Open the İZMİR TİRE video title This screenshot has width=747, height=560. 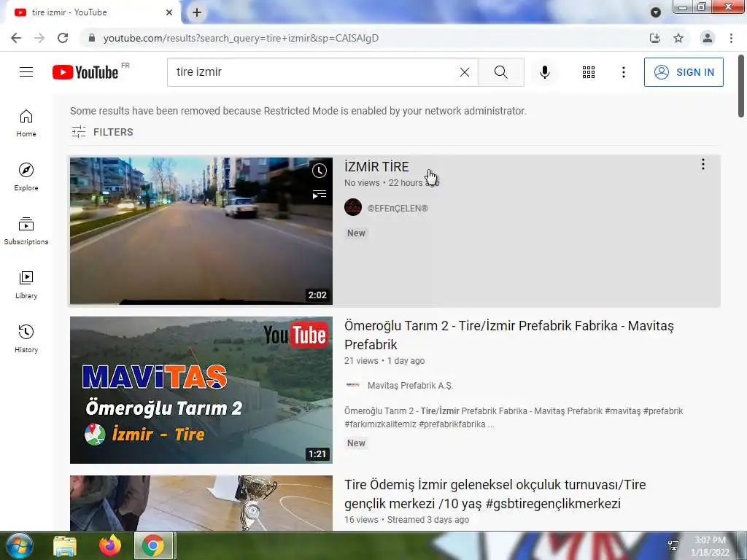(376, 167)
